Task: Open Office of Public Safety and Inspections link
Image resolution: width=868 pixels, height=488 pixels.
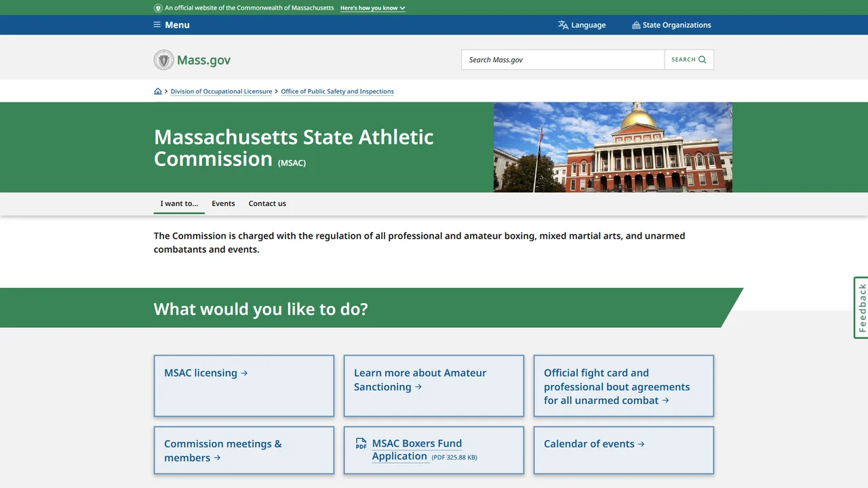Action: tap(337, 91)
